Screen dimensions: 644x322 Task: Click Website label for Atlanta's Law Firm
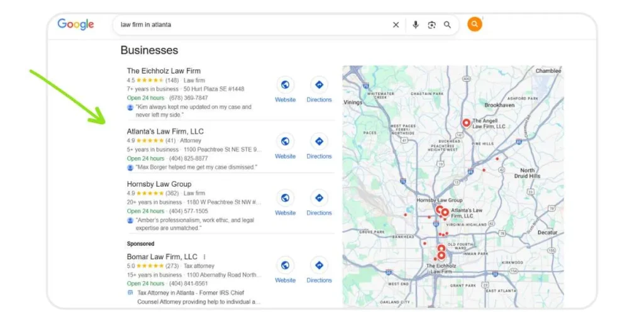285,157
